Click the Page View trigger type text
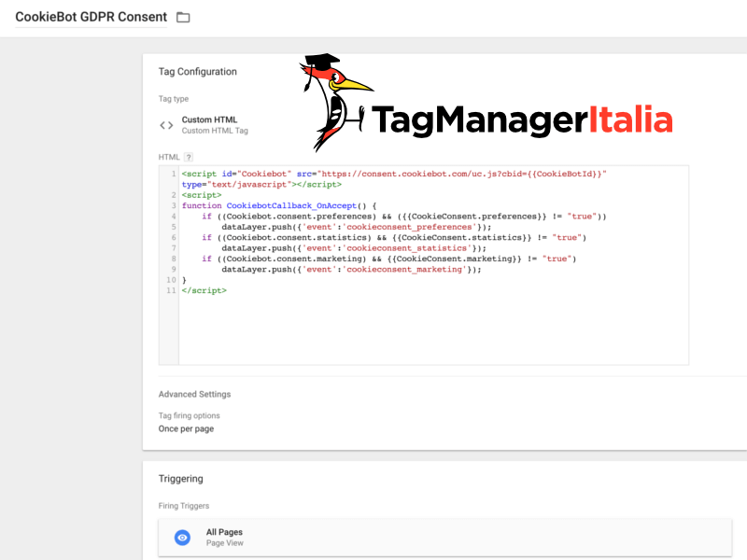The height and width of the screenshot is (560, 747). [x=225, y=543]
